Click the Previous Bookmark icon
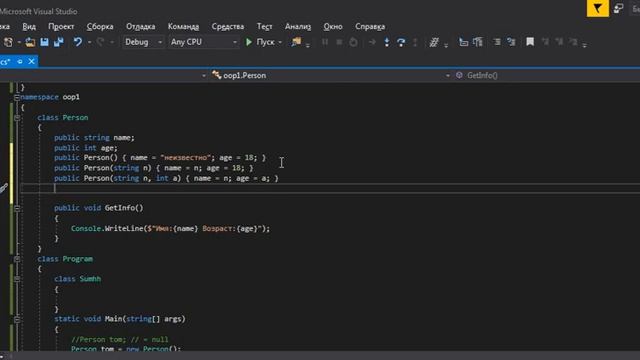This screenshot has height=360, width=640. coord(545,42)
